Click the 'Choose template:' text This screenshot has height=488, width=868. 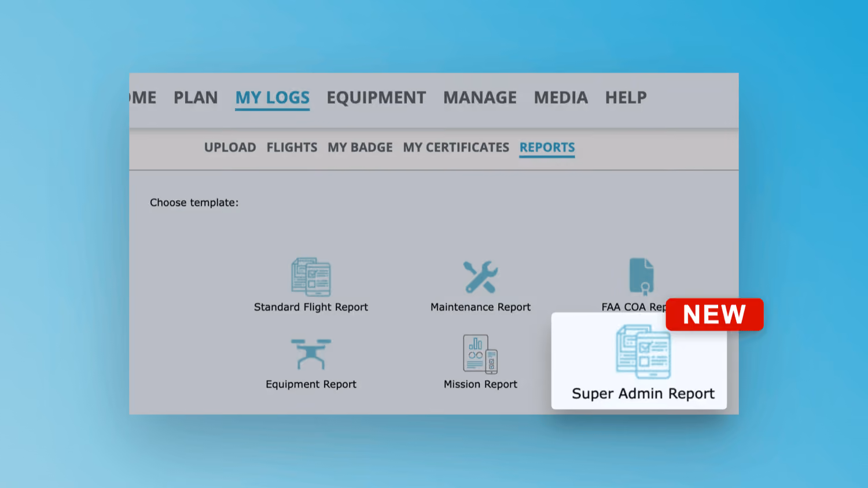point(194,203)
